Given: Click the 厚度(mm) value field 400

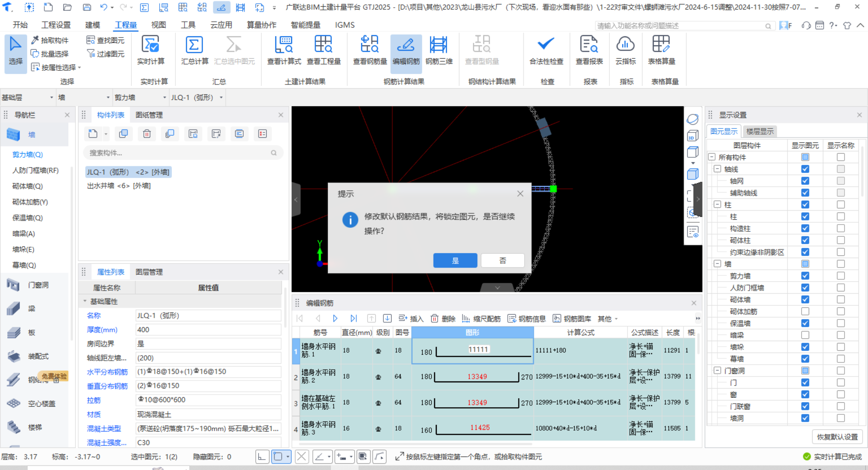Looking at the screenshot, I should (208, 330).
